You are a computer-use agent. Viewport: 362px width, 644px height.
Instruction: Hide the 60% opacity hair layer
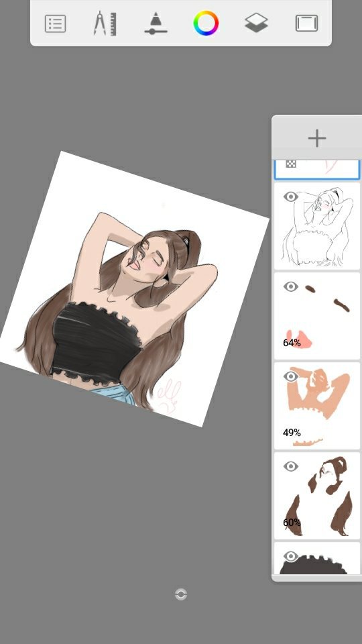[290, 466]
